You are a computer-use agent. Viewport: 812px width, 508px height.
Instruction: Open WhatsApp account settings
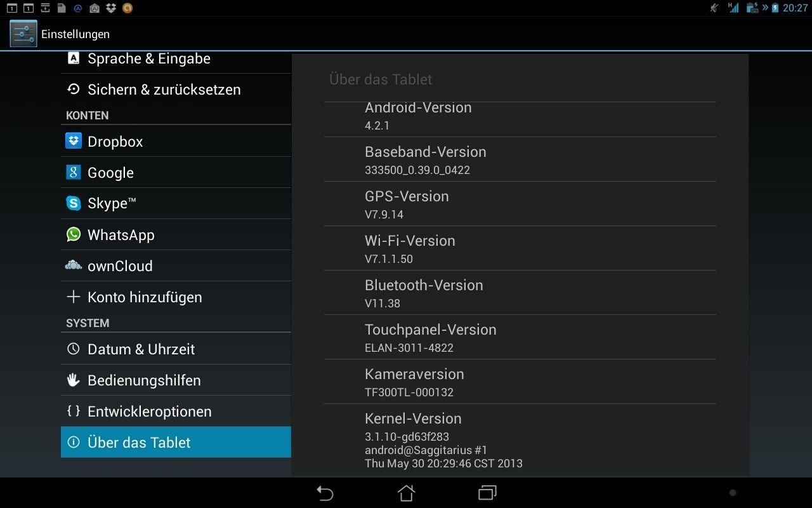click(176, 235)
